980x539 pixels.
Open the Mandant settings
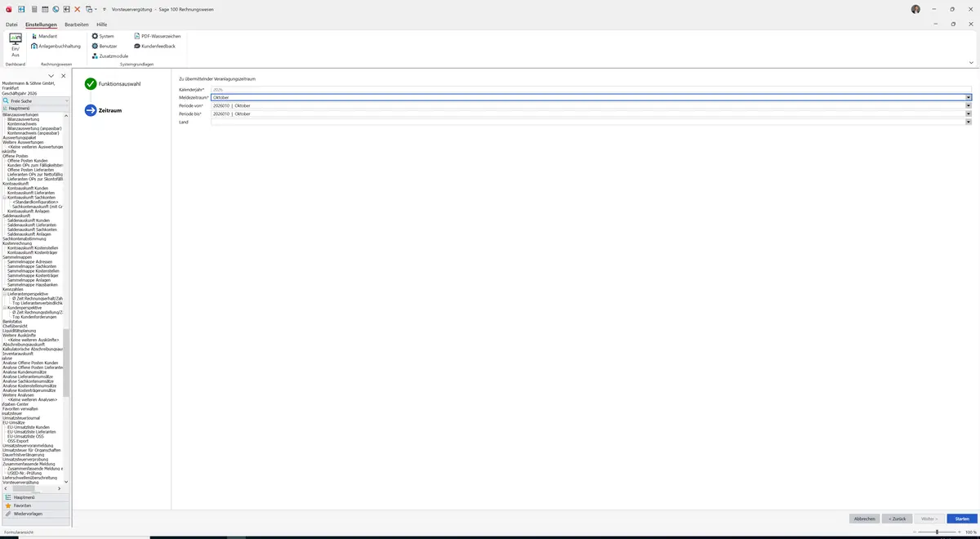tap(44, 36)
